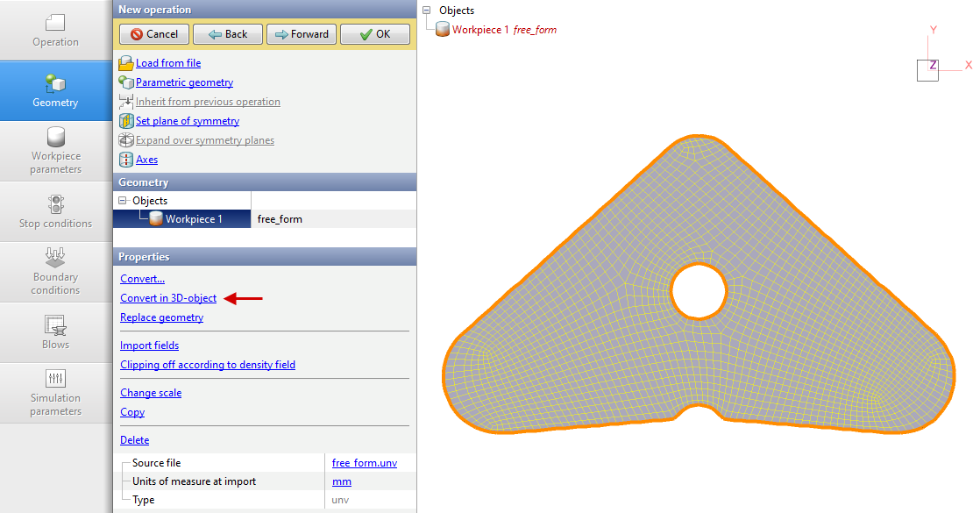Click the XYZ axis orientation cube

pyautogui.click(x=927, y=70)
